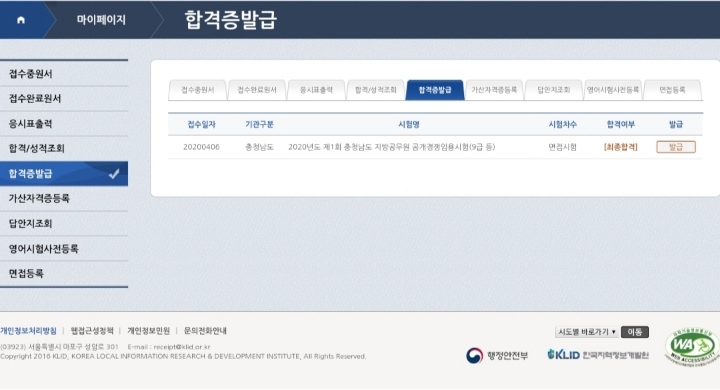Viewport: 720px width, 390px height.
Task: Click the 이동 button
Action: (x=635, y=332)
